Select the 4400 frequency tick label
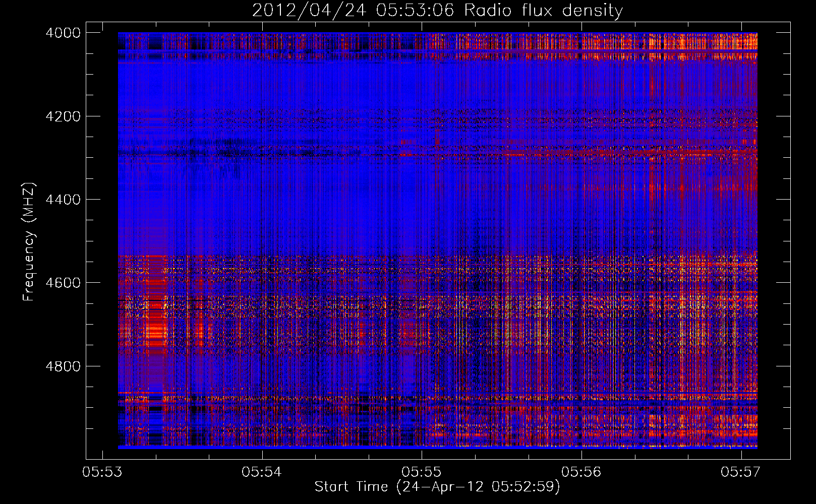This screenshot has width=816, height=504. (x=63, y=200)
